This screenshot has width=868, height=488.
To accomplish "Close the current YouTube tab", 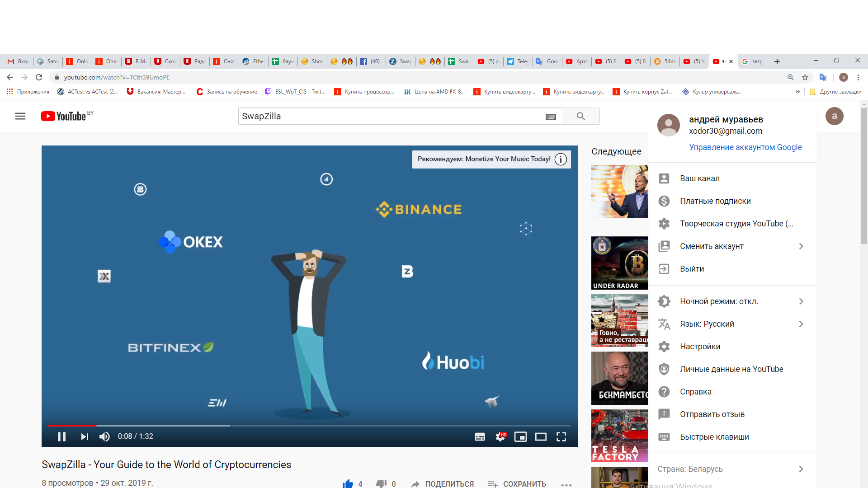I will 731,61.
